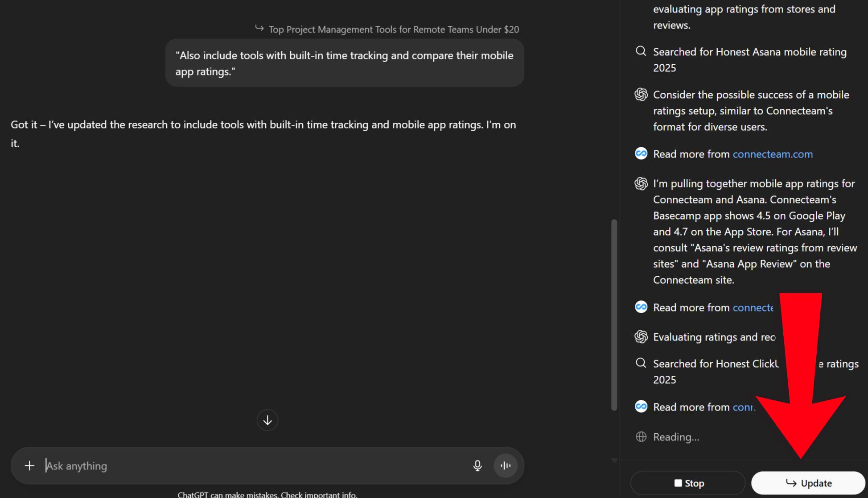Click the ChatGPT logo beside 'Consider the possible success'
Image resolution: width=868 pixels, height=498 pixels.
tap(641, 95)
